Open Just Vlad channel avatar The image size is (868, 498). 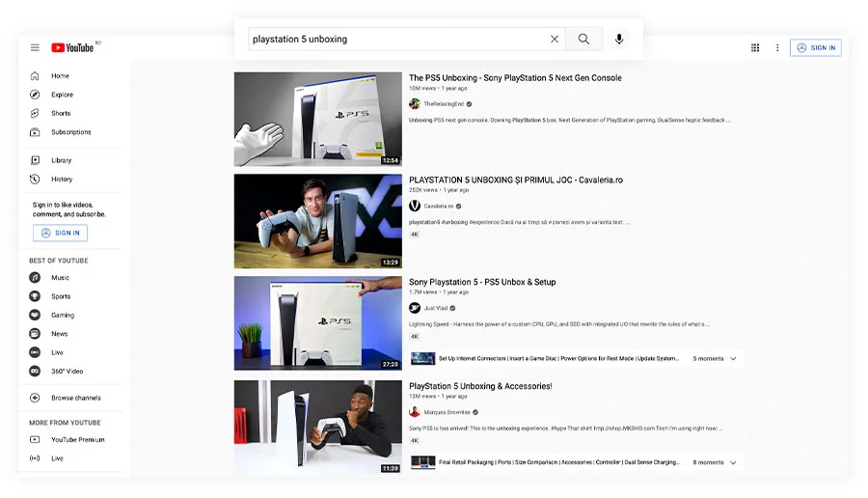tap(415, 308)
